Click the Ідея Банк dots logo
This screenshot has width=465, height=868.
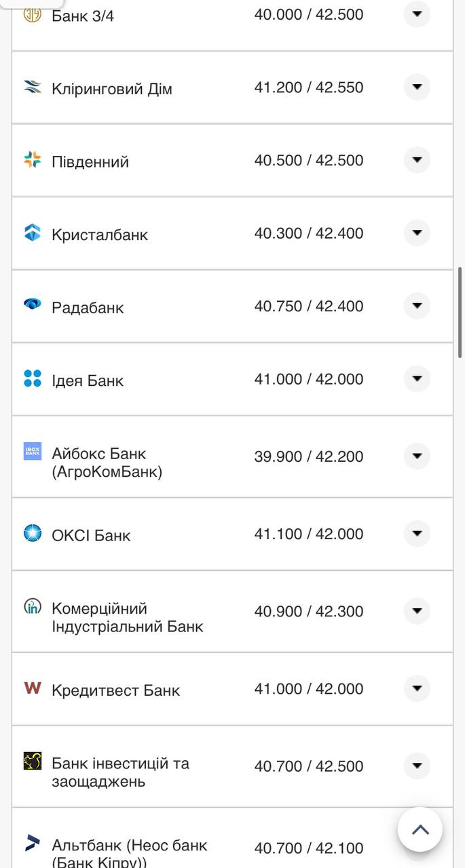[33, 378]
